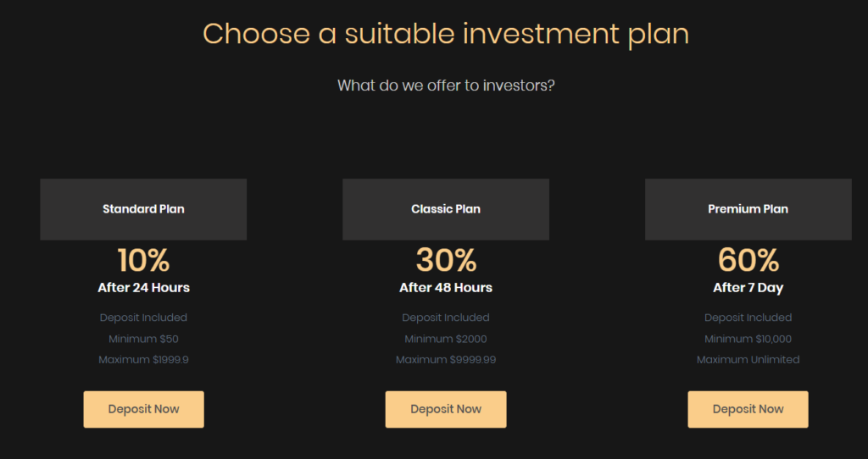Screen dimensions: 868x459
Task: Click the "Minimum $2000" line
Action: tap(446, 339)
